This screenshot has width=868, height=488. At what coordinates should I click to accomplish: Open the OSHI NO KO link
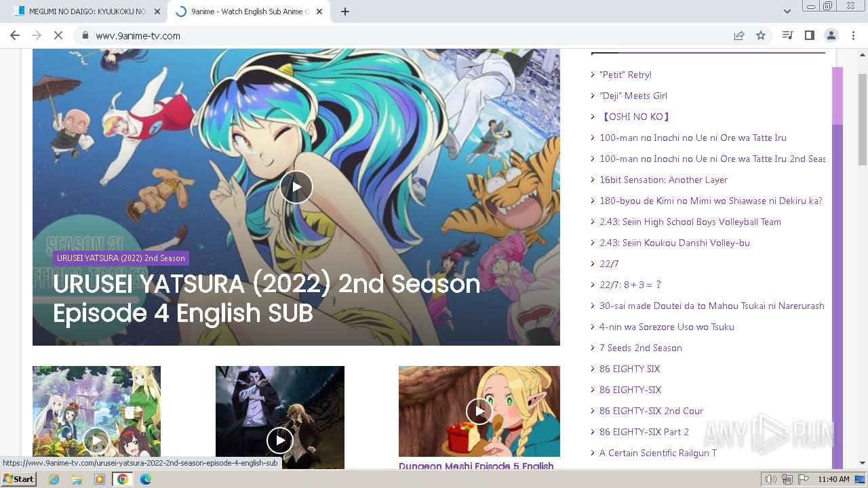(x=636, y=117)
